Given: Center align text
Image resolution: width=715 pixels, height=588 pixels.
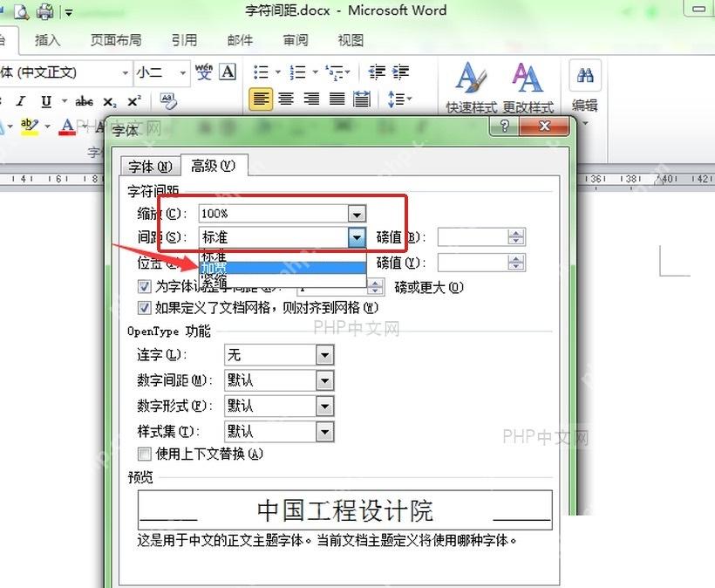Looking at the screenshot, I should tap(286, 99).
